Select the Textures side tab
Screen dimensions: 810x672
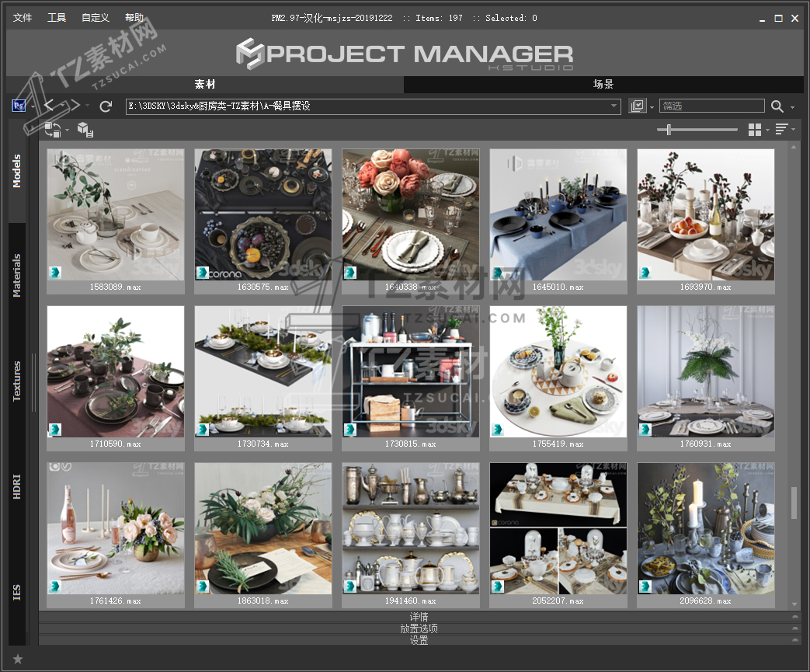tap(17, 381)
